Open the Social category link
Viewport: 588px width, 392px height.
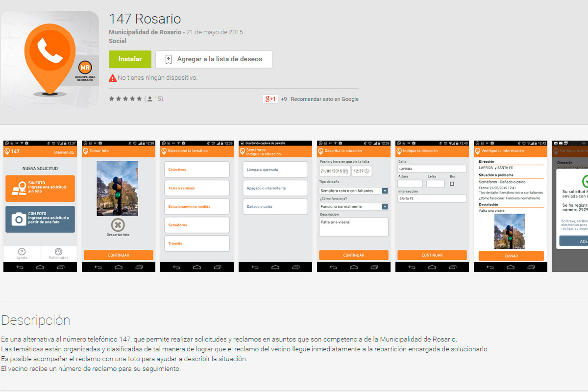point(118,41)
